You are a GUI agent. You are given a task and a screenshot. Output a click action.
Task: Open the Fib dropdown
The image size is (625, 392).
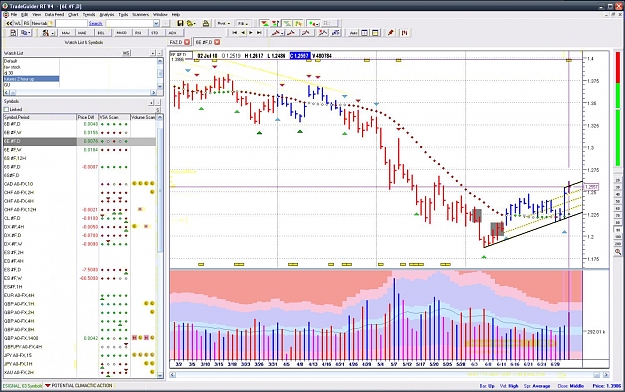243,24
